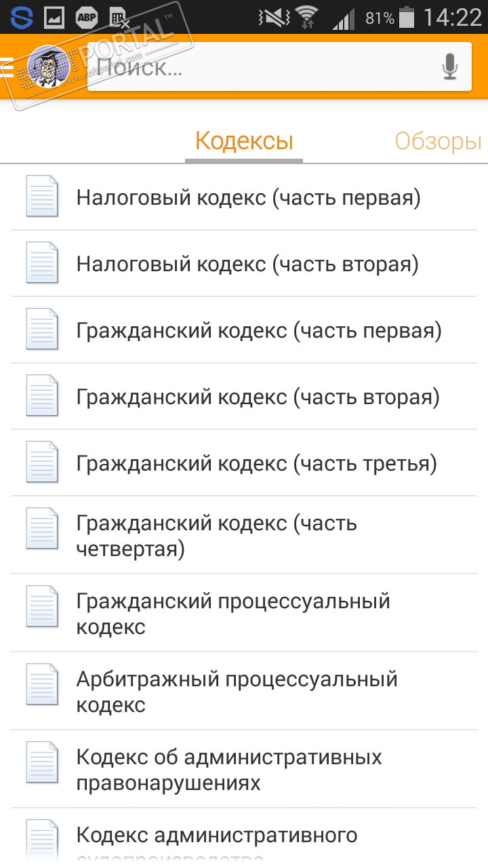Open the hamburger navigation menu
The width and height of the screenshot is (488, 868).
7,68
